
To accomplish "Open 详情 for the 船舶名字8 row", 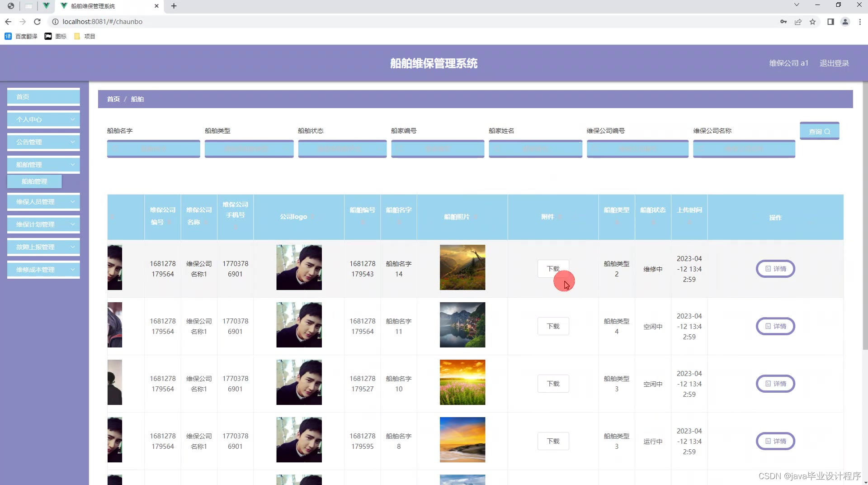I will pyautogui.click(x=775, y=441).
